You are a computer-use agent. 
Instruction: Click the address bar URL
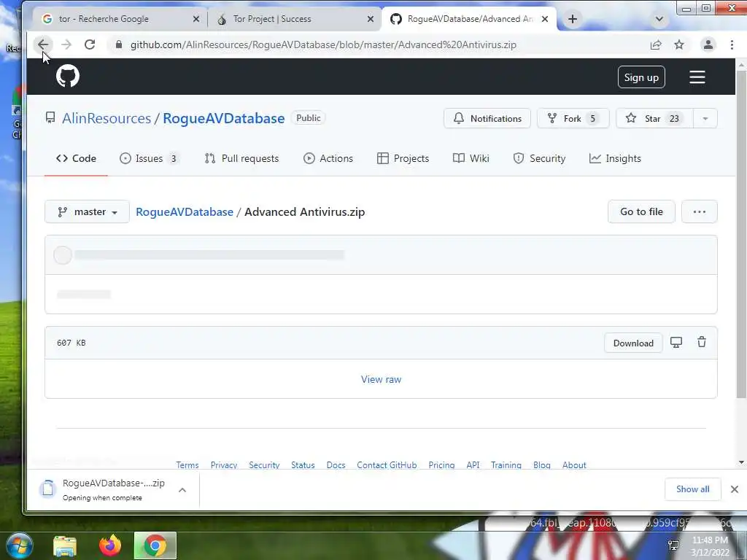coord(323,44)
